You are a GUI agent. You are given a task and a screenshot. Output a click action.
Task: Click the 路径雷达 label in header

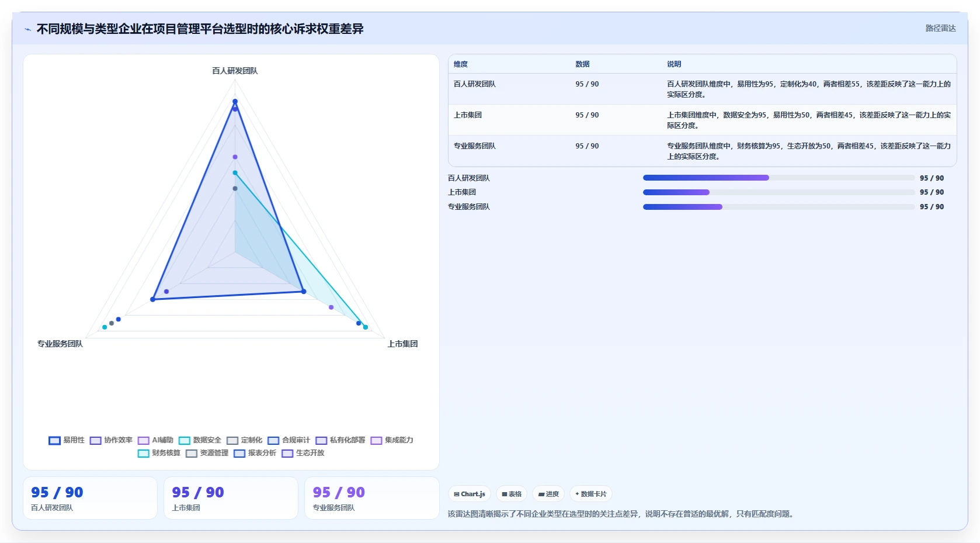[940, 28]
